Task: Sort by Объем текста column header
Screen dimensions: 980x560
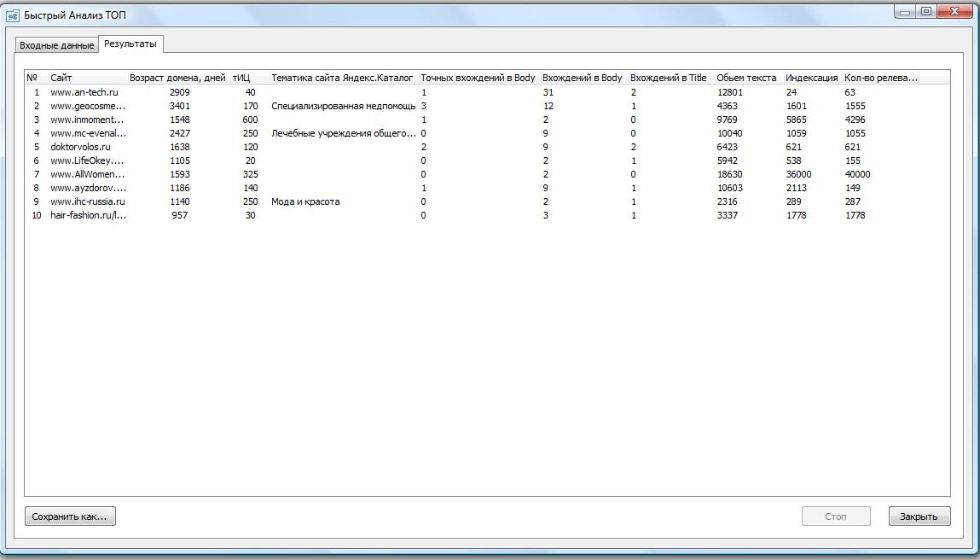Action: 746,78
